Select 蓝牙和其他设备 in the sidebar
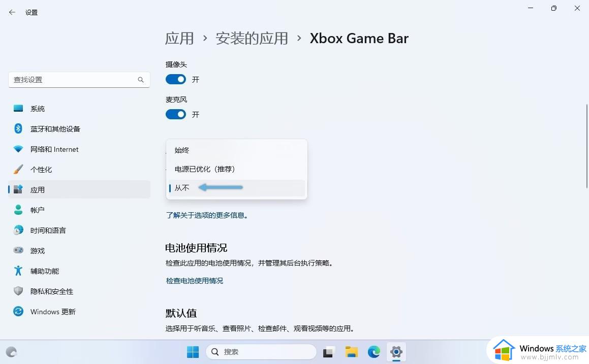This screenshot has width=589, height=364. [79, 129]
